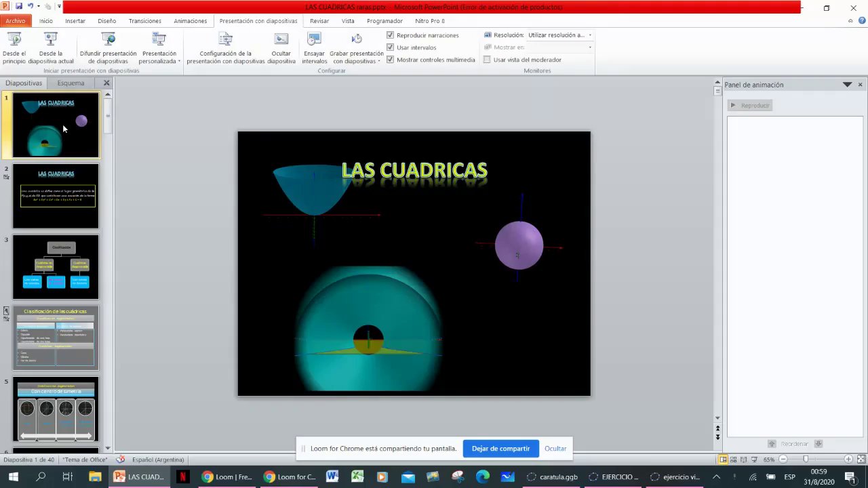Image resolution: width=868 pixels, height=488 pixels.
Task: Click Dejar de compartir button
Action: tap(500, 448)
